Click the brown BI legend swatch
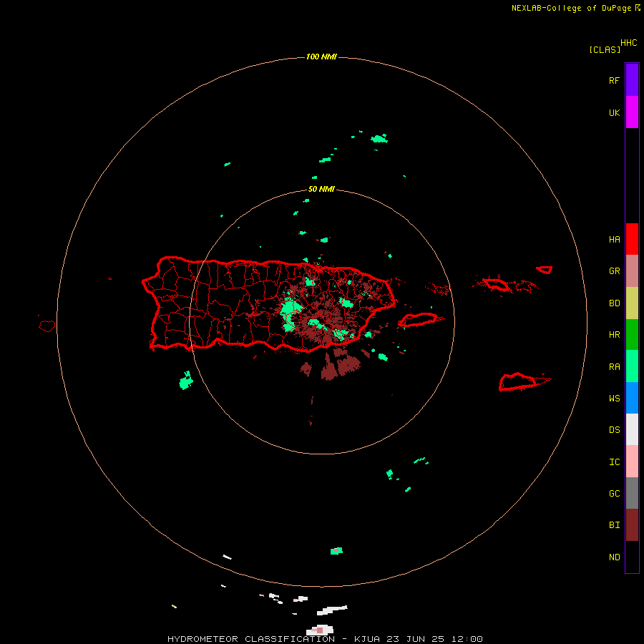Viewport: 644px width, 644px height. [632, 525]
